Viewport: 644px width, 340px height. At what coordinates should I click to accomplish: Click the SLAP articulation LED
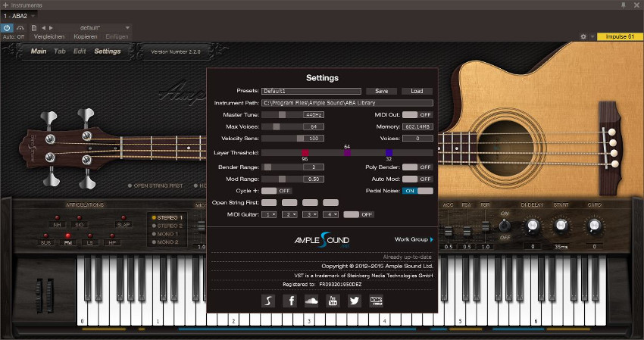[123, 217]
